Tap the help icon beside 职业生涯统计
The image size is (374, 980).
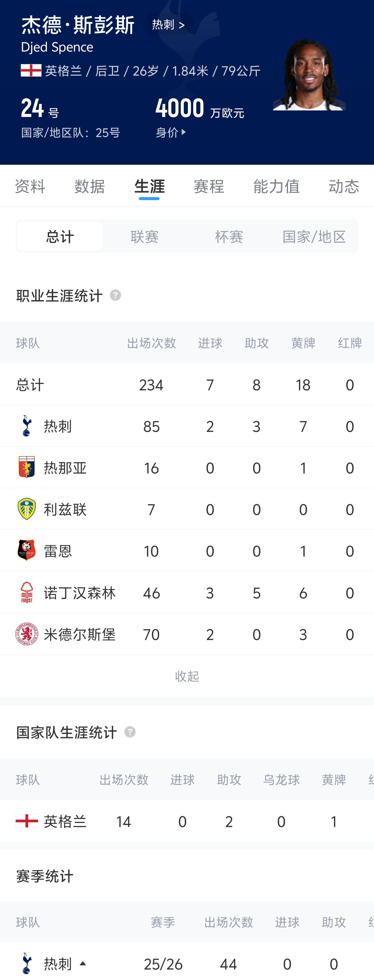(x=115, y=295)
